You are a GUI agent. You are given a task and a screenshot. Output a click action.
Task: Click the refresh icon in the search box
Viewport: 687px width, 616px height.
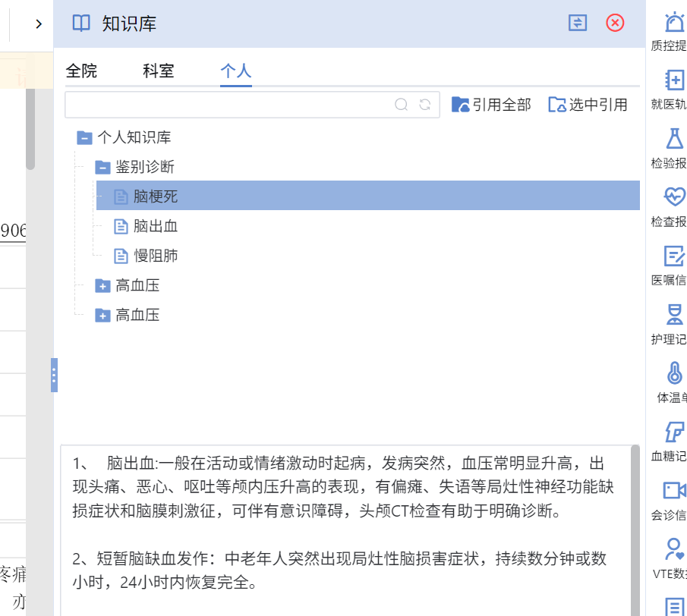pos(425,105)
